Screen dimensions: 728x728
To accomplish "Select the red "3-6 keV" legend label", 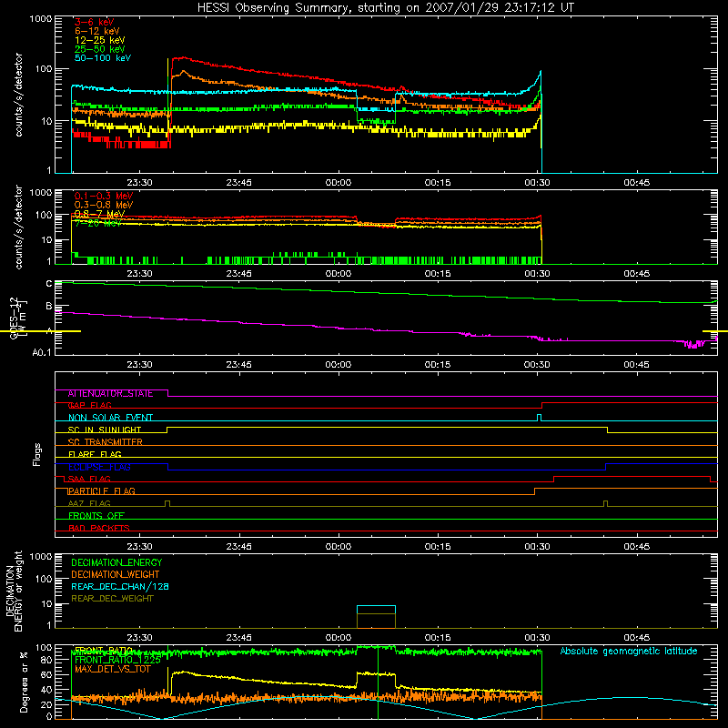I will (94, 22).
